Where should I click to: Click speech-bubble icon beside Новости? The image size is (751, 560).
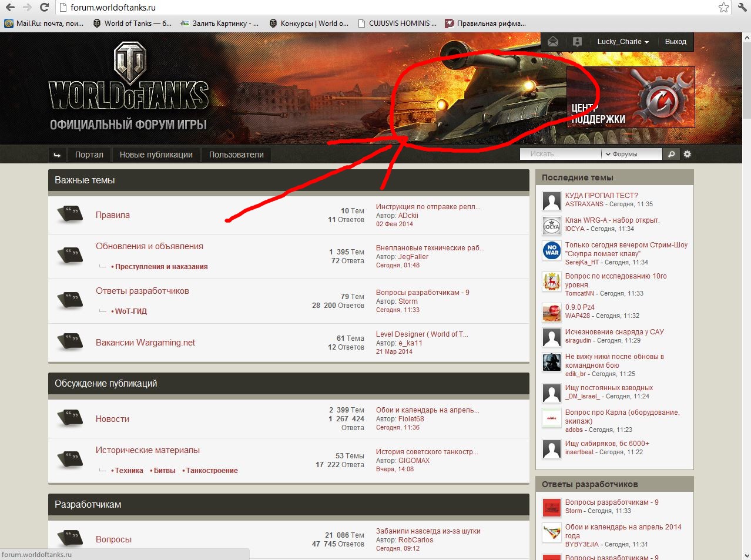[x=70, y=418]
